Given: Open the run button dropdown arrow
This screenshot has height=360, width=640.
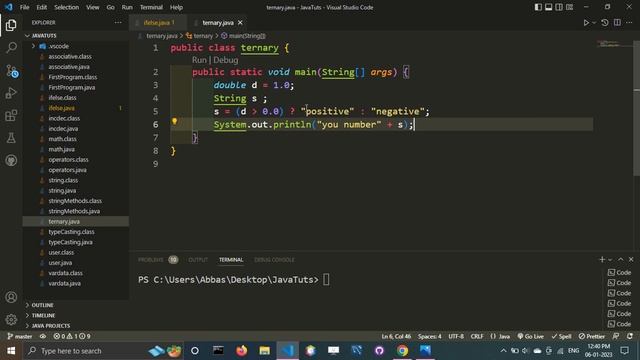Looking at the screenshot, I should pos(594,23).
